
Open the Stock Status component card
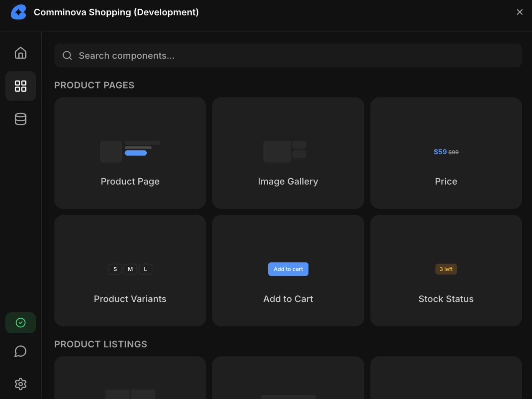click(446, 270)
